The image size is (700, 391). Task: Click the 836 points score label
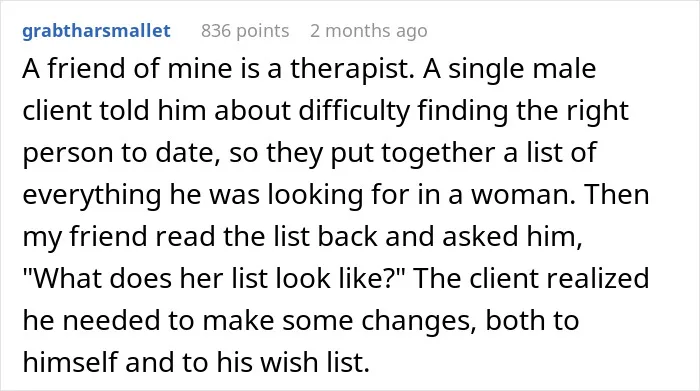(245, 31)
